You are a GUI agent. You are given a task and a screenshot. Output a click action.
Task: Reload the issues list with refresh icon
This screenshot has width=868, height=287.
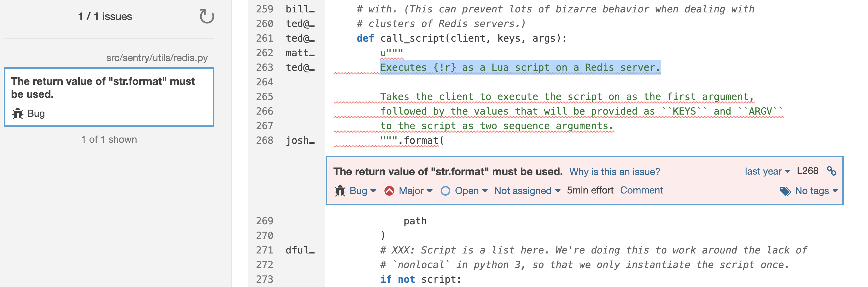207,16
